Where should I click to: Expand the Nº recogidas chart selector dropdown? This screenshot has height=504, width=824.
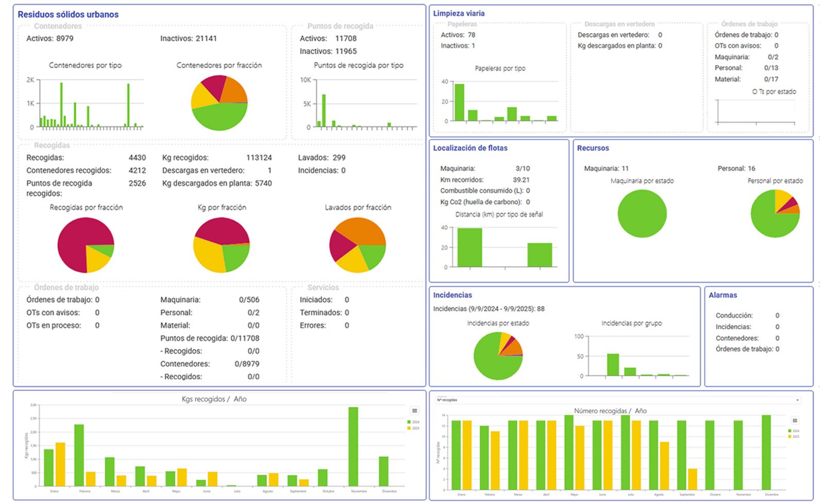tap(798, 400)
